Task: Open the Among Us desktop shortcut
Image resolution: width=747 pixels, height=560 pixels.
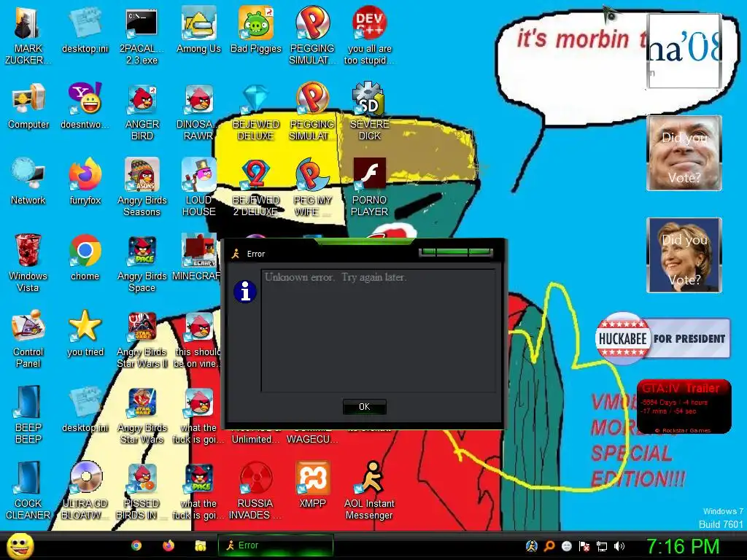Action: [198, 30]
